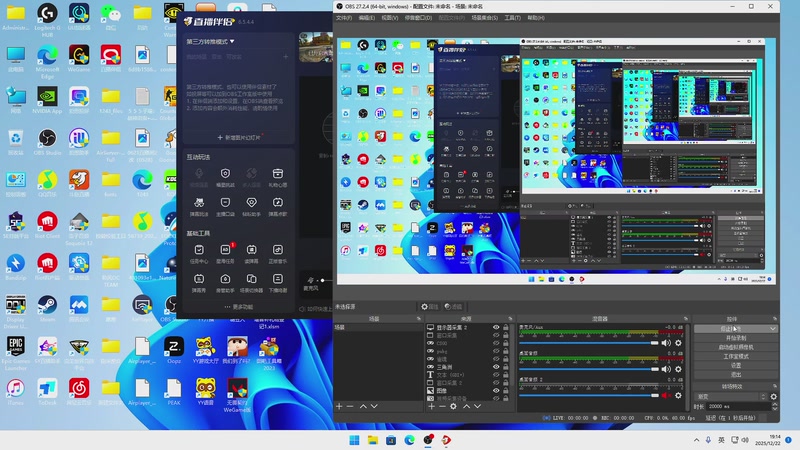
Task: Open 麦克风/Aux audio settings gear
Action: 678,343
